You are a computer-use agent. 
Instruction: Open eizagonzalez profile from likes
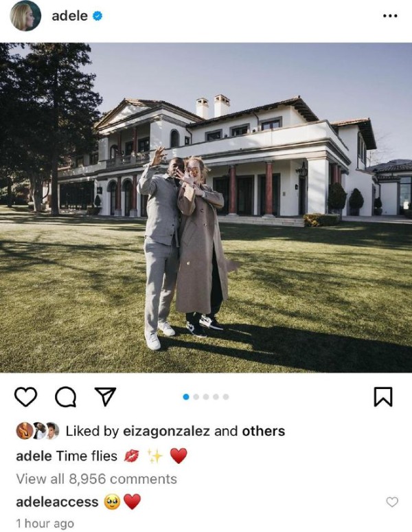click(x=166, y=431)
